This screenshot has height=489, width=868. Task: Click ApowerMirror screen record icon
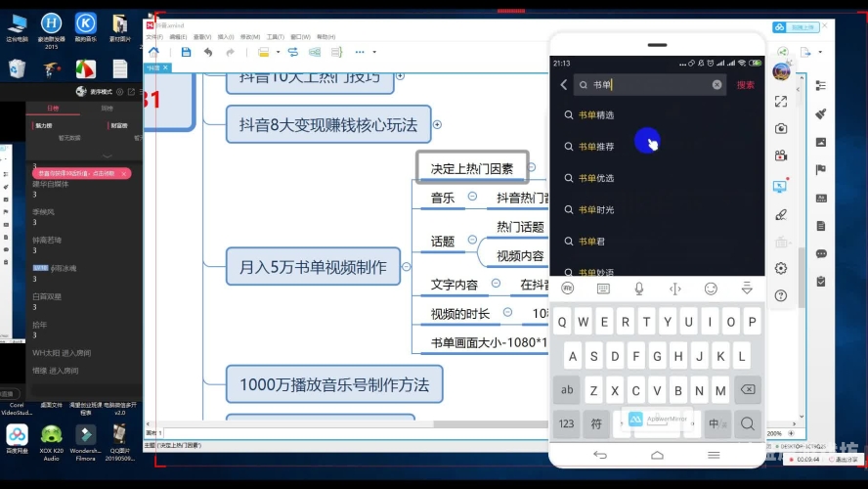click(781, 156)
